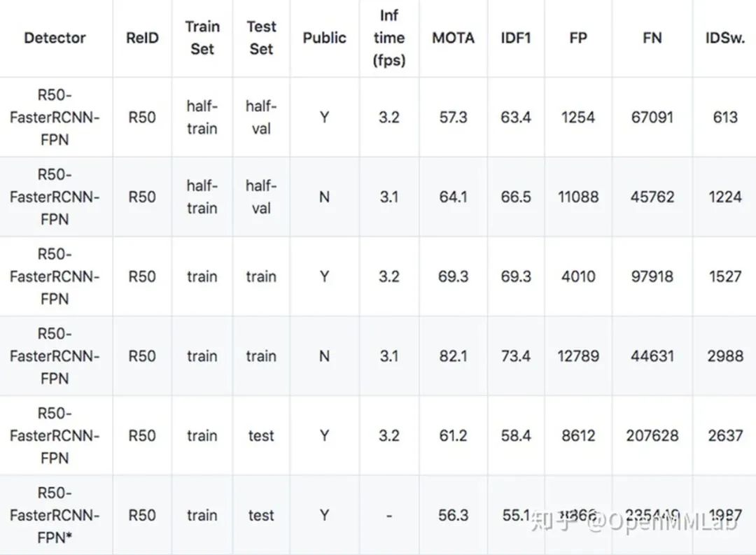Viewport: 756px width, 555px height.
Task: Select the FP cell showing 11088
Action: [577, 197]
